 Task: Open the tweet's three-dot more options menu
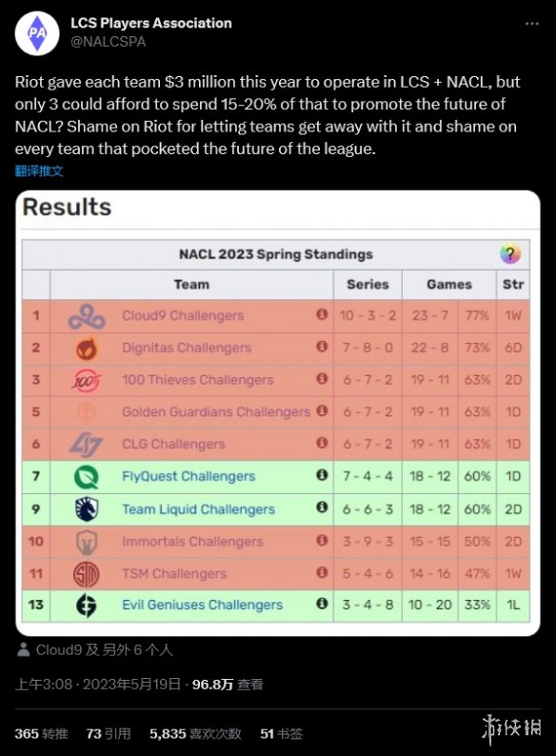pyautogui.click(x=531, y=24)
